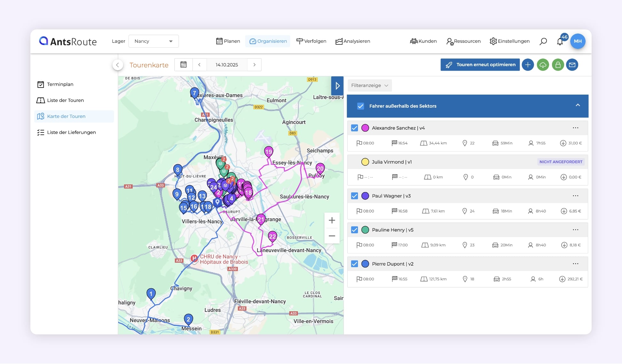The image size is (622, 364).
Task: Click Touren erneut optimieren button
Action: click(480, 65)
